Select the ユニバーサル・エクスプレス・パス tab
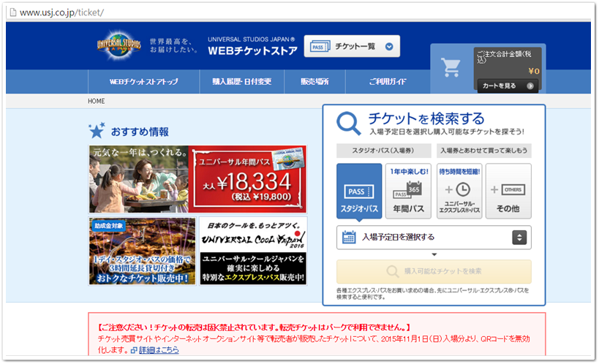599x364 pixels. point(459,191)
